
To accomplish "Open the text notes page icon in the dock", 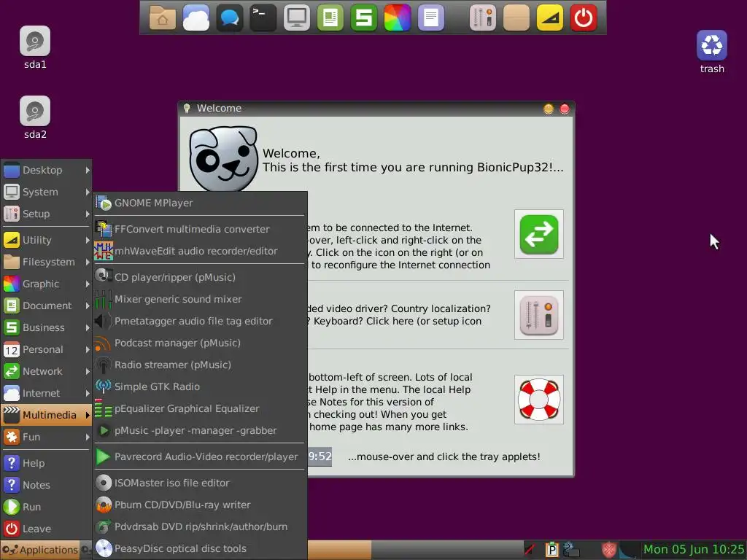I will pos(430,17).
